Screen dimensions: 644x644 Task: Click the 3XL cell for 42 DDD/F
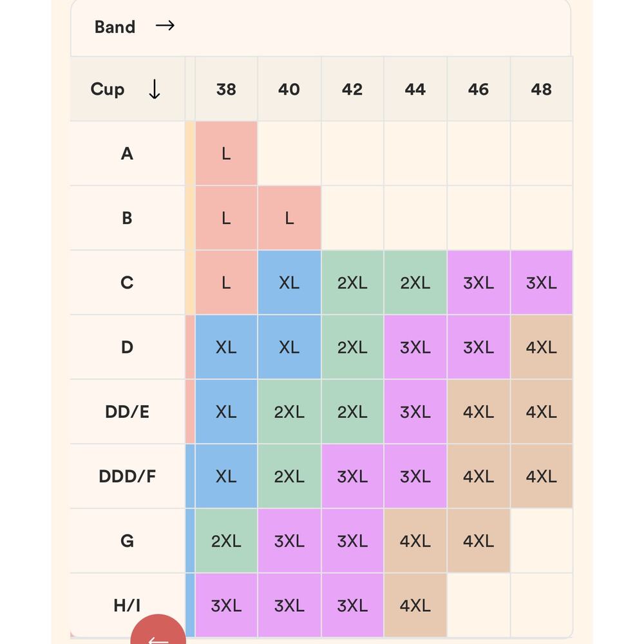click(x=352, y=476)
